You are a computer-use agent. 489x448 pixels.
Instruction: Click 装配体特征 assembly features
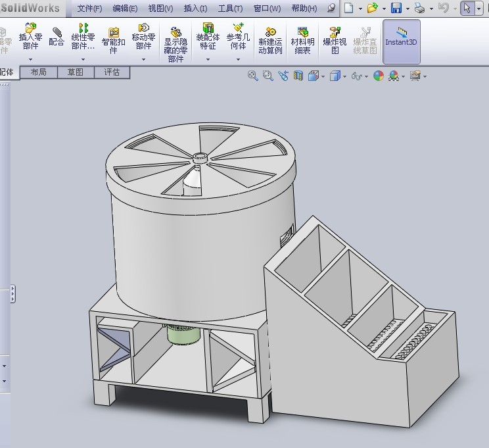tap(208, 37)
